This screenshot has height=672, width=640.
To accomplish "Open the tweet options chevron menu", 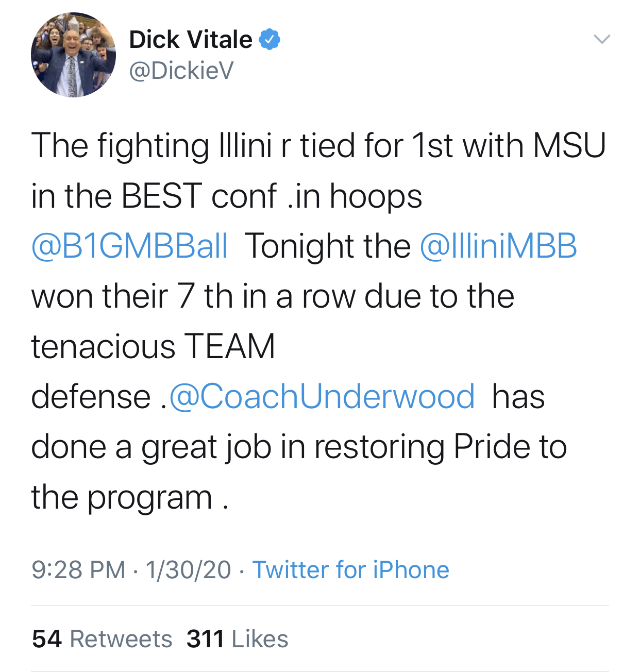I will (x=601, y=39).
